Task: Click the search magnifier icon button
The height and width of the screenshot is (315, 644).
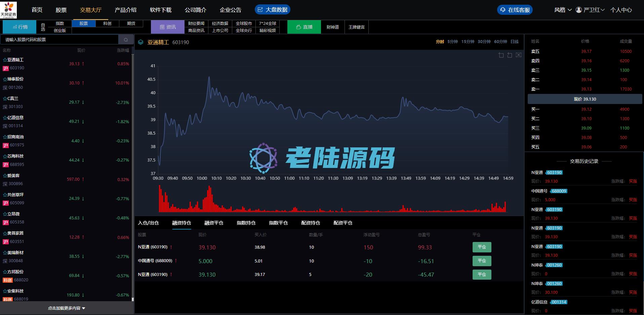Action: tap(126, 40)
